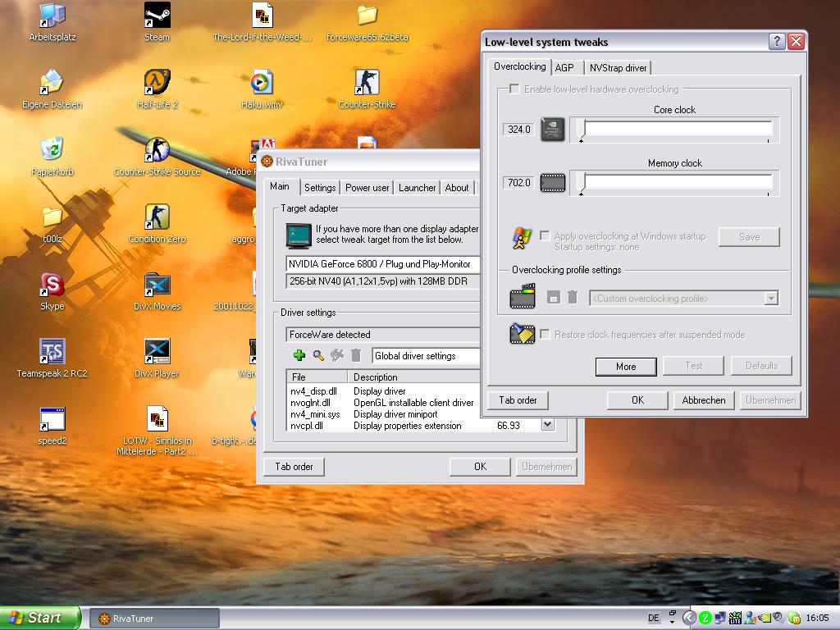
Task: Click the help question-mark title button
Action: (x=776, y=41)
